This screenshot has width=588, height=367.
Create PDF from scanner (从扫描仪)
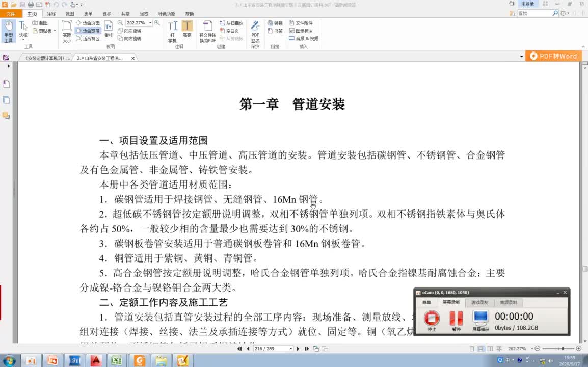[x=231, y=23]
